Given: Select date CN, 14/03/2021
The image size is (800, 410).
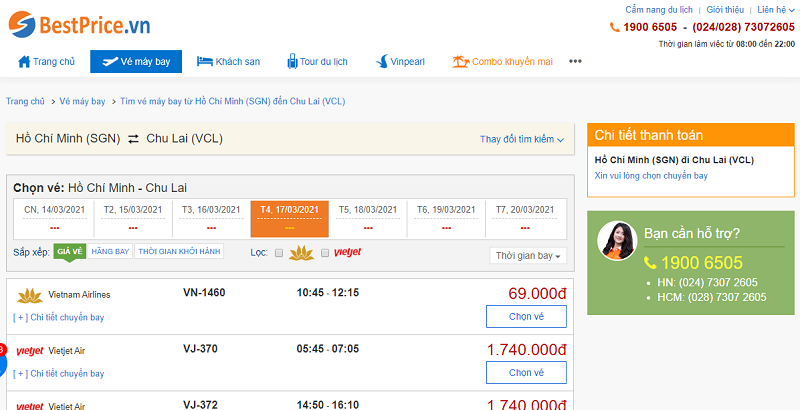Looking at the screenshot, I should (55, 219).
